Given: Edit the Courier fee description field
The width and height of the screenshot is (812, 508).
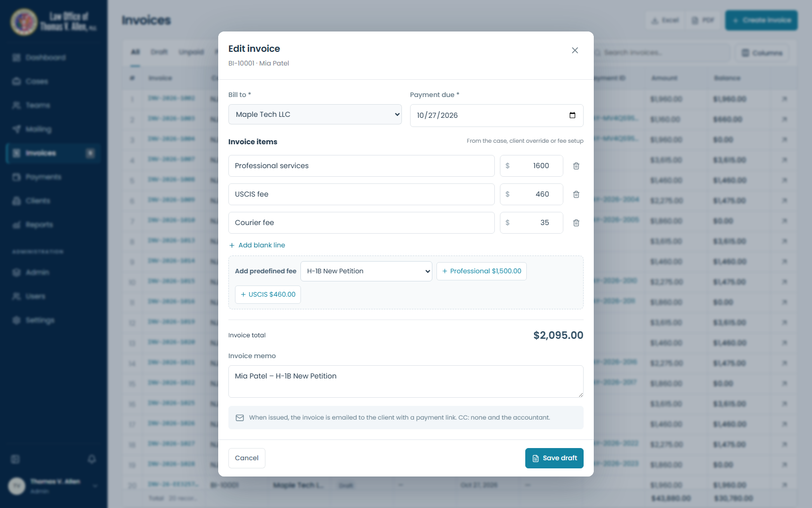Looking at the screenshot, I should click(361, 223).
